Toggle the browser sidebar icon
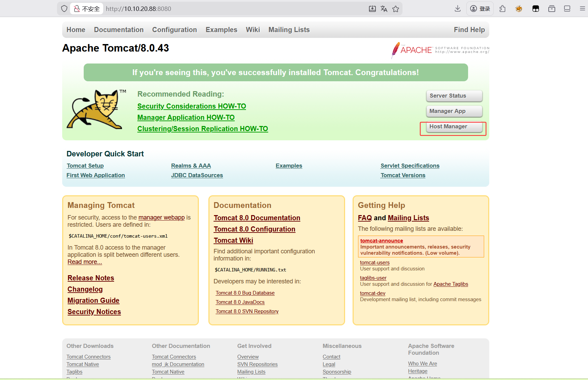 [567, 9]
